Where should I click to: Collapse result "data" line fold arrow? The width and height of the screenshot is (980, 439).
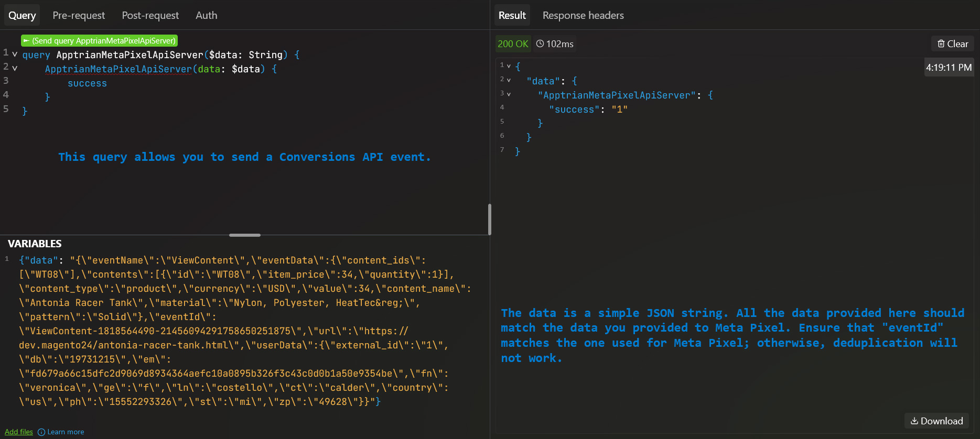point(509,80)
